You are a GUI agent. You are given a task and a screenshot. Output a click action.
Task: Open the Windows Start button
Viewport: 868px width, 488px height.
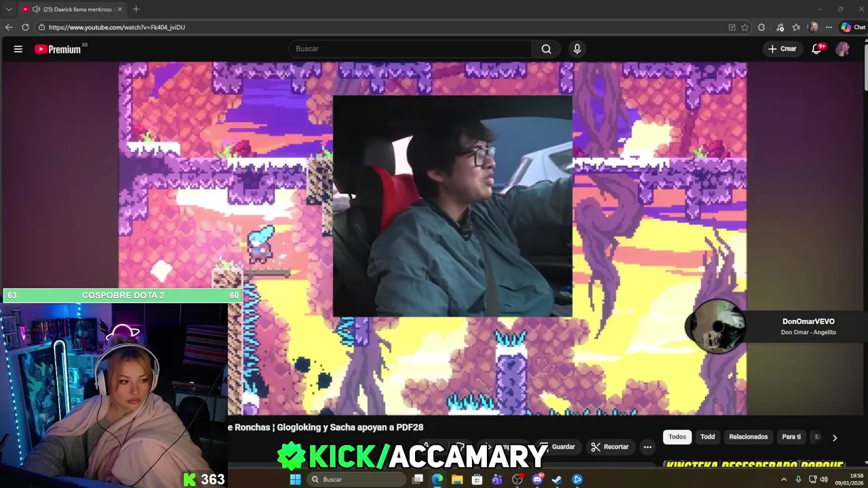295,479
